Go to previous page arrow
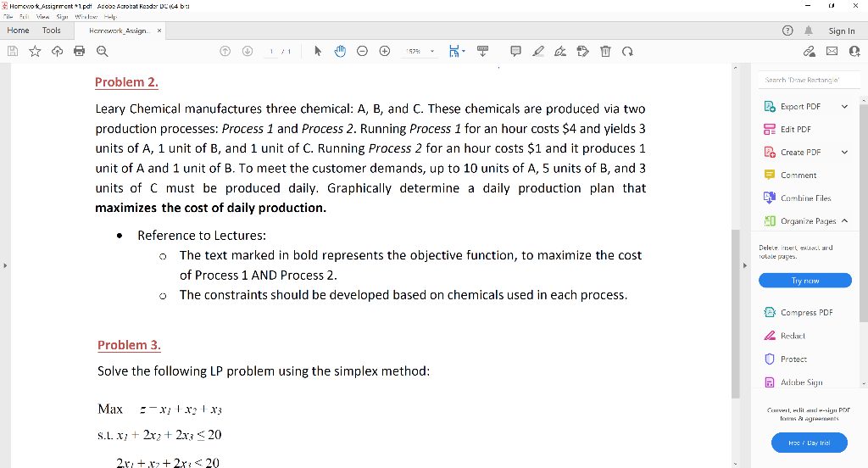The height and width of the screenshot is (468, 868). 225,52
